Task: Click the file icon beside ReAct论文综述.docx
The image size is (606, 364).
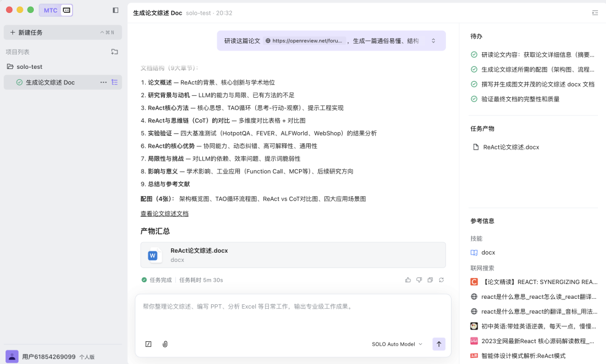Action: coord(476,147)
